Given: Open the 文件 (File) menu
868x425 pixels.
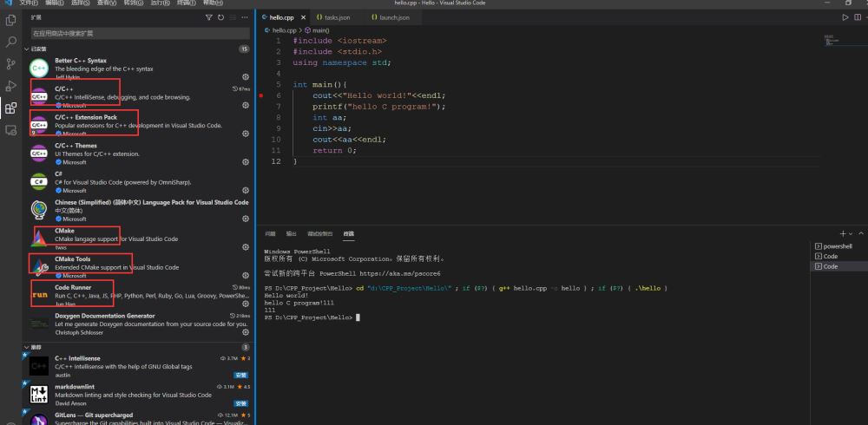Looking at the screenshot, I should click(x=29, y=3).
